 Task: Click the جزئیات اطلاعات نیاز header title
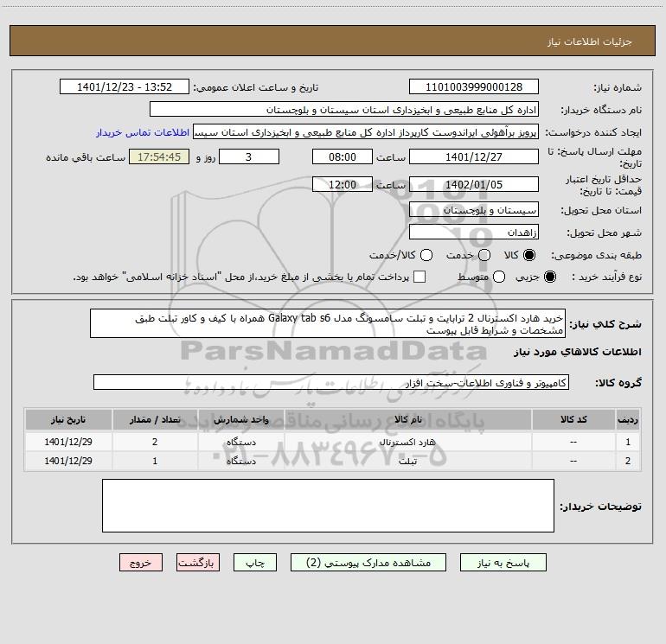(589, 41)
